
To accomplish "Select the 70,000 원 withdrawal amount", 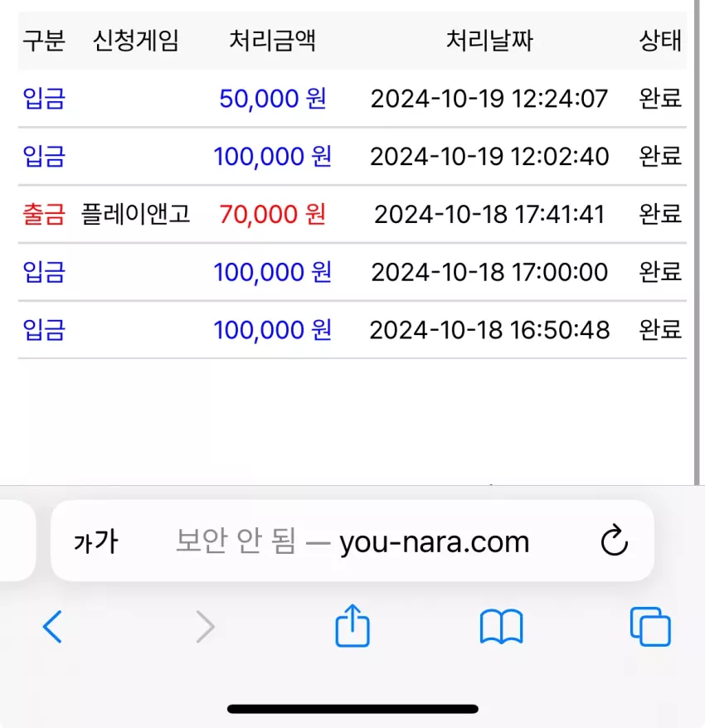I will [273, 215].
